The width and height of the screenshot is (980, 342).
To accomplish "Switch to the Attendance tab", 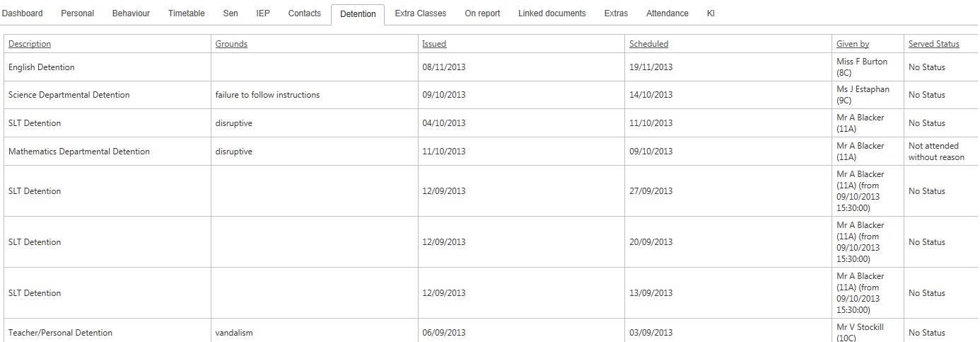I will [667, 13].
